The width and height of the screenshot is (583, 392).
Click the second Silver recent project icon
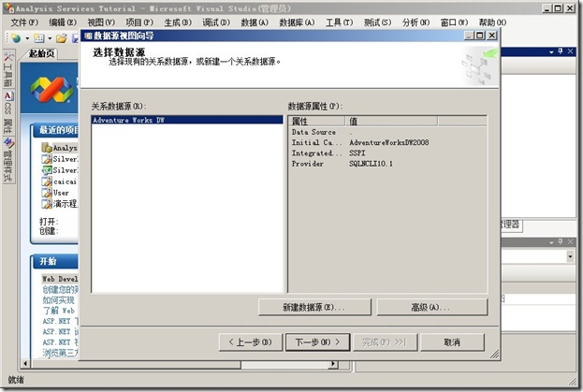tap(47, 170)
